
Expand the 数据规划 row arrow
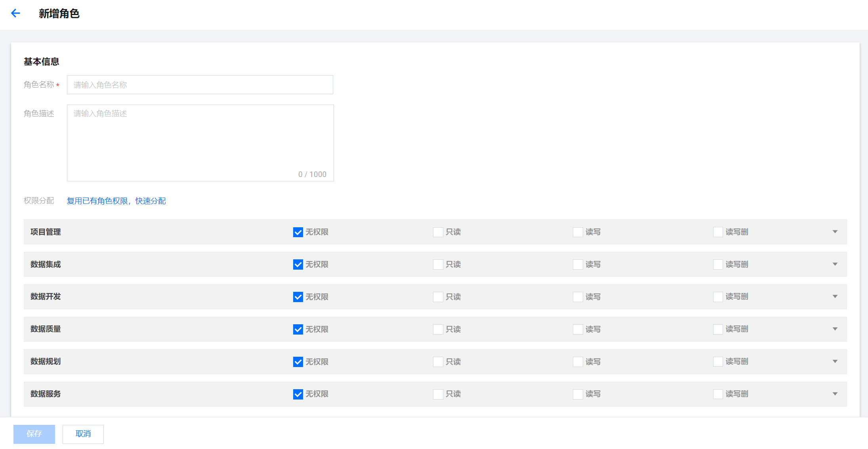(835, 361)
